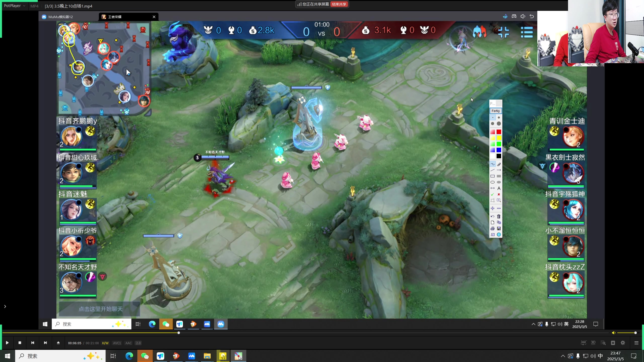The height and width of the screenshot is (362, 644).
Task: Select the double-headed arrow tool
Action: (493, 188)
